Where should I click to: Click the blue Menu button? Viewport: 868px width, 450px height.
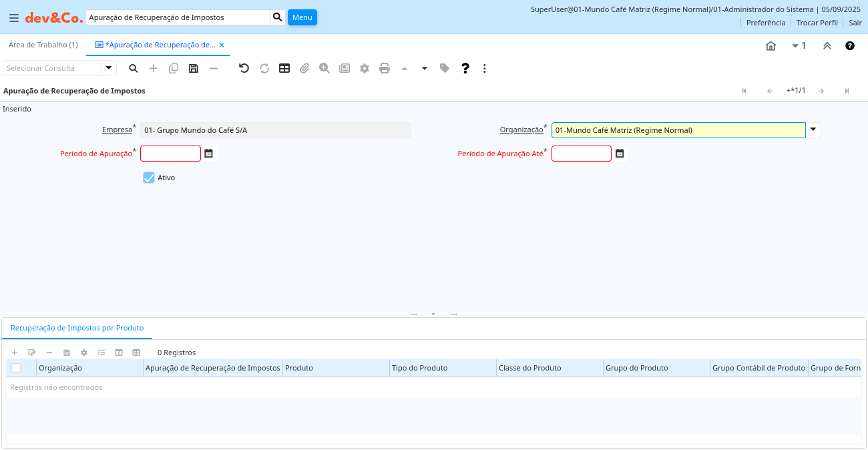click(302, 17)
